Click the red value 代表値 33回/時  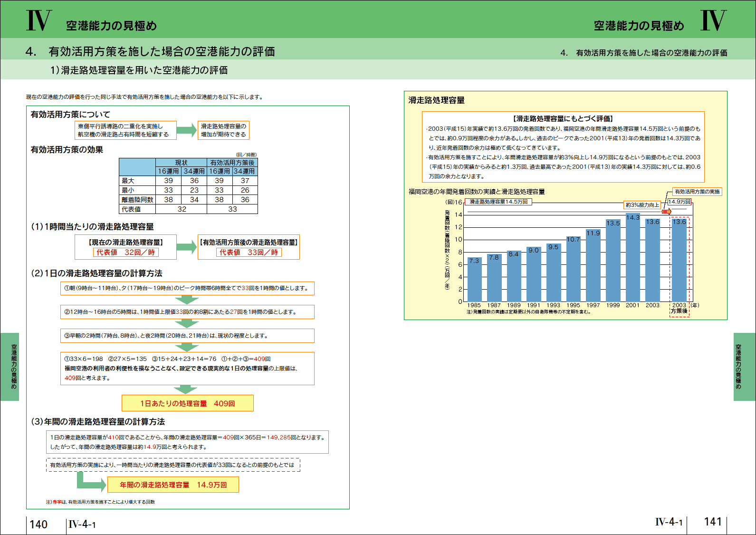[249, 253]
